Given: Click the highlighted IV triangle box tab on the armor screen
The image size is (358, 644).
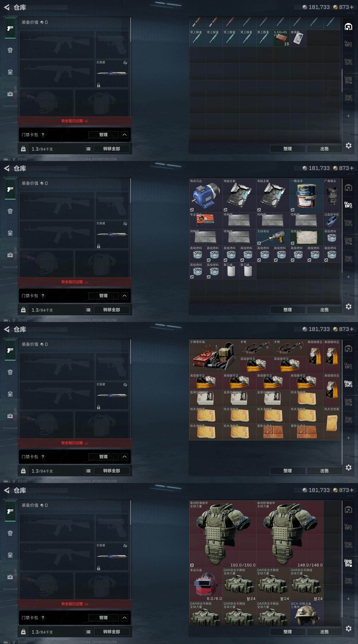Looking at the screenshot, I should click(349, 563).
